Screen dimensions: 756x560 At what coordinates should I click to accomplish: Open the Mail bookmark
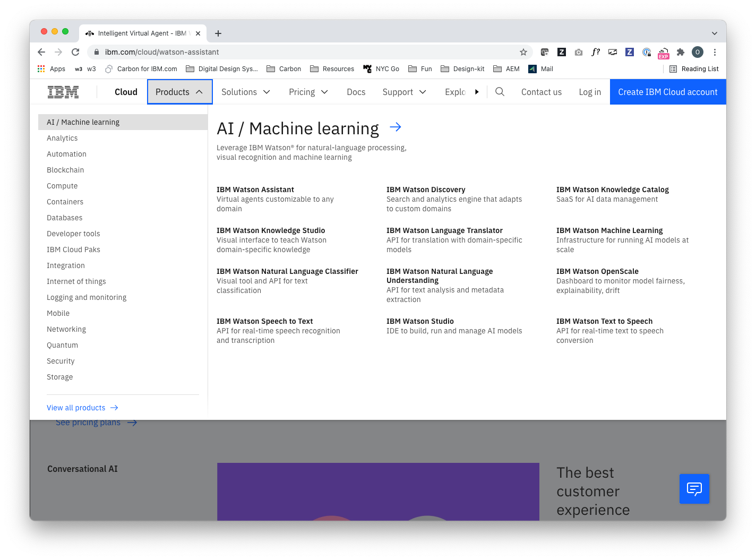[x=541, y=69]
